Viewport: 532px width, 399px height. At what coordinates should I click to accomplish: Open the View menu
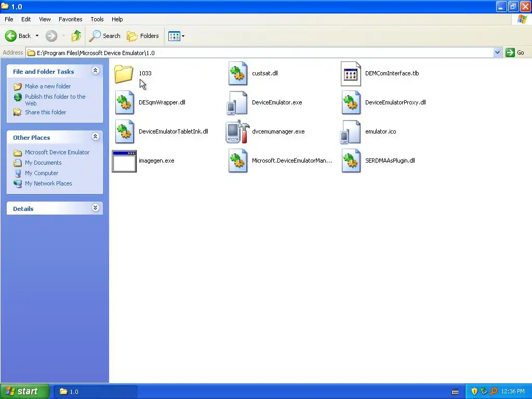tap(45, 19)
